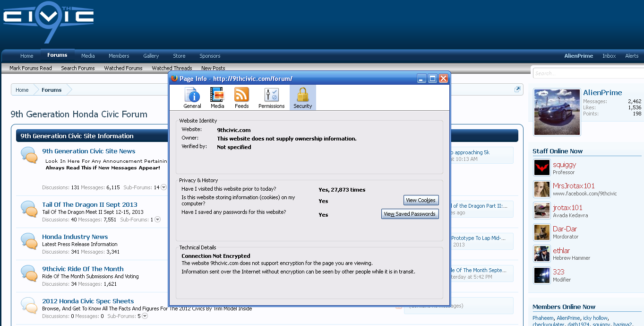Expand Sub-Forums for Tail Of The Dragon II
Viewport: 644px width, 326px height.
click(158, 220)
